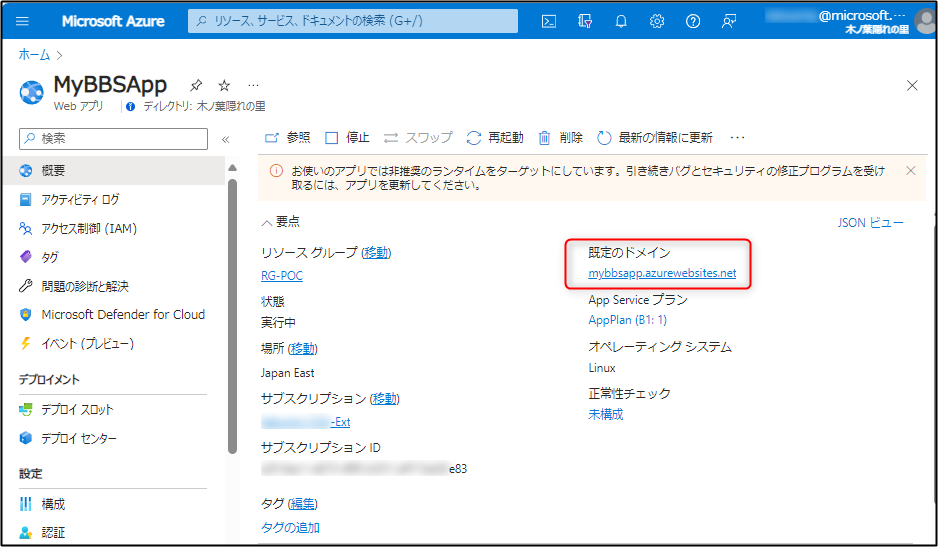Viewport: 938px width, 547px height.
Task: Open more options next to MyBBSApp title
Action: pos(254,85)
